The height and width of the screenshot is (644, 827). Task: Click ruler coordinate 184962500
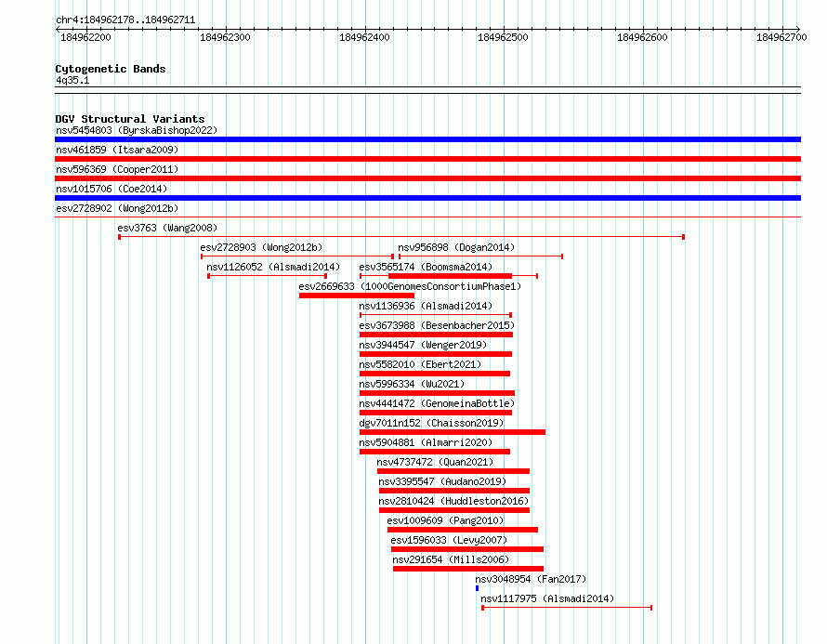(x=503, y=37)
